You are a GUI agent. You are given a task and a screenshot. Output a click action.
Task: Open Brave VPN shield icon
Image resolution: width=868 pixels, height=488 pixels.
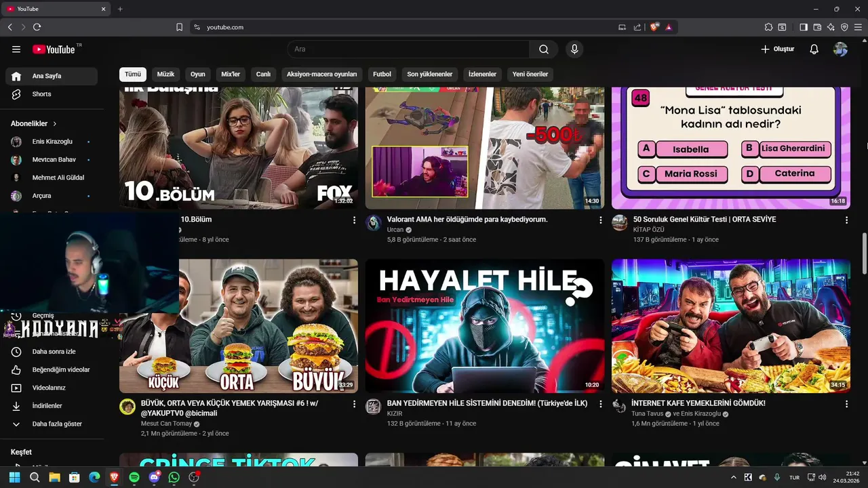pyautogui.click(x=844, y=27)
